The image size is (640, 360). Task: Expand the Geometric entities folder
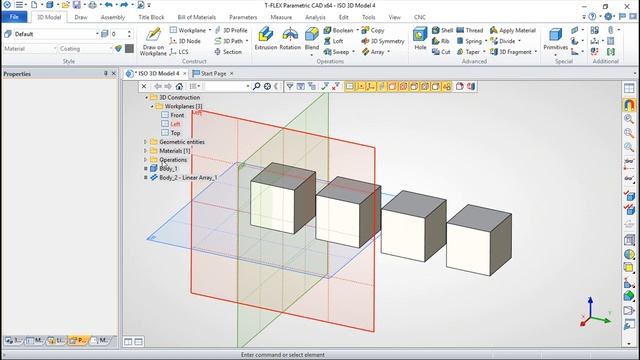[x=145, y=142]
